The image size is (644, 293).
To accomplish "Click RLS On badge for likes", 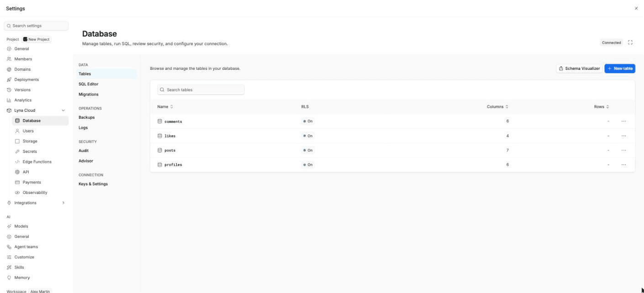I will (x=308, y=136).
